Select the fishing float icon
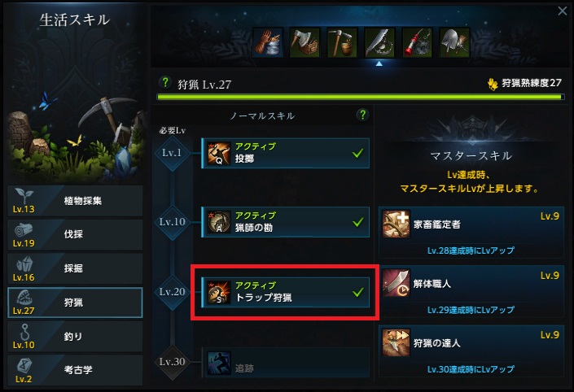 coord(417,42)
